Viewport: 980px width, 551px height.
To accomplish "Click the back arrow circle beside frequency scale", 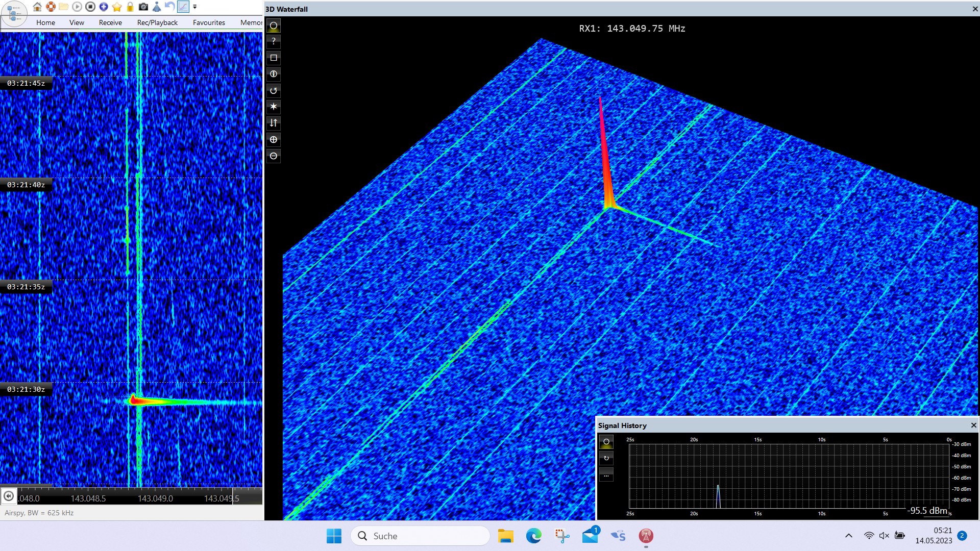I will pyautogui.click(x=9, y=496).
